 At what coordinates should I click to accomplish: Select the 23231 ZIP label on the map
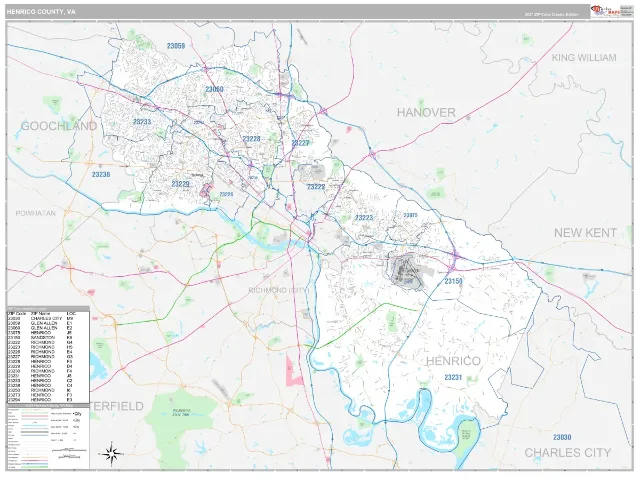click(x=453, y=377)
